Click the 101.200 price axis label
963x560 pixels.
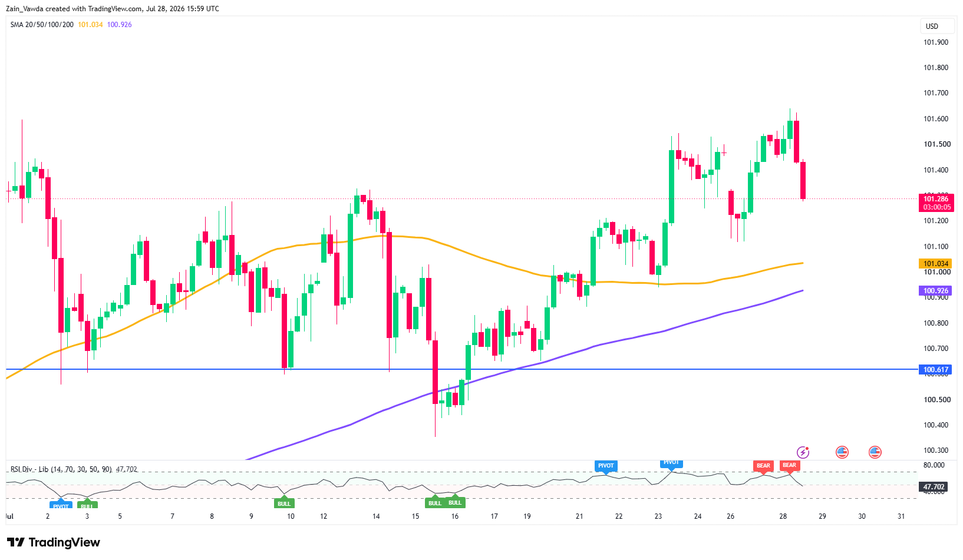click(936, 221)
